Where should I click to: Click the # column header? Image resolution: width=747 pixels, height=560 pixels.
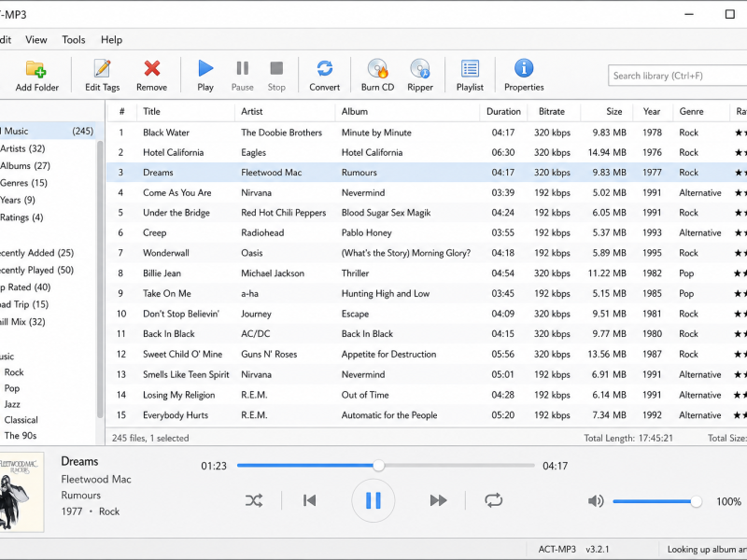point(122,111)
